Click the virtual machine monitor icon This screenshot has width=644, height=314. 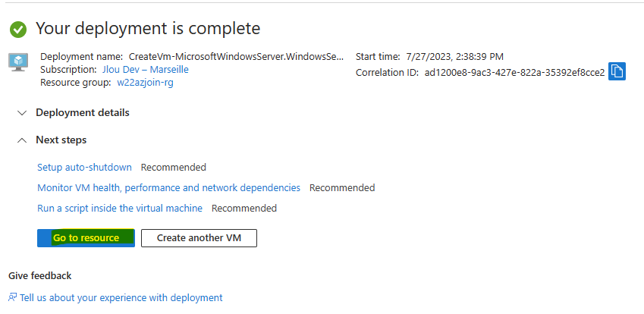[x=18, y=62]
